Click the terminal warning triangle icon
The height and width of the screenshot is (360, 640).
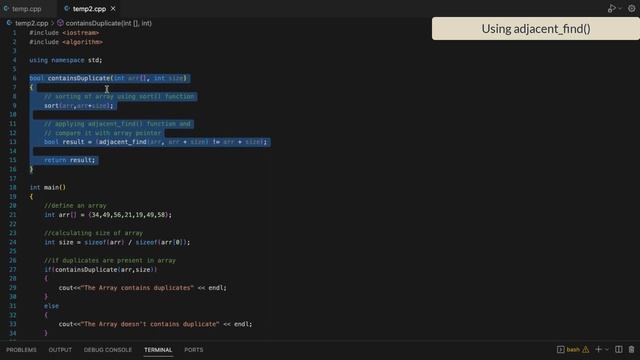click(x=586, y=349)
